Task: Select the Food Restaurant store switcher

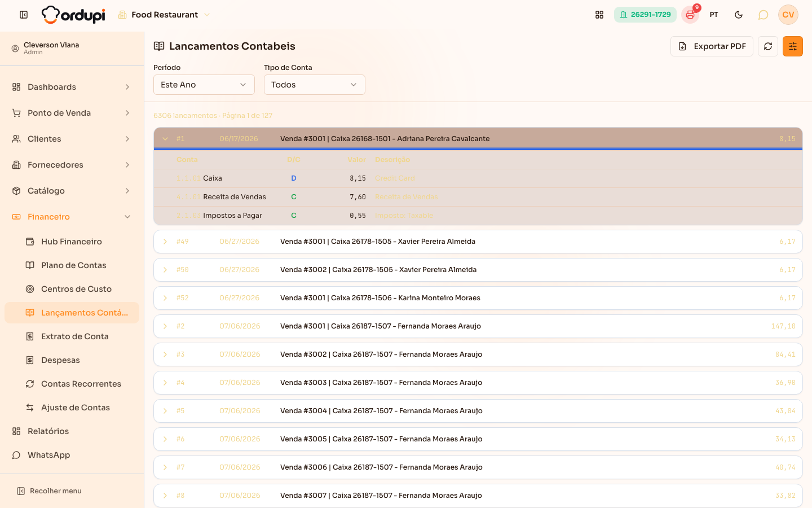Action: pos(164,15)
